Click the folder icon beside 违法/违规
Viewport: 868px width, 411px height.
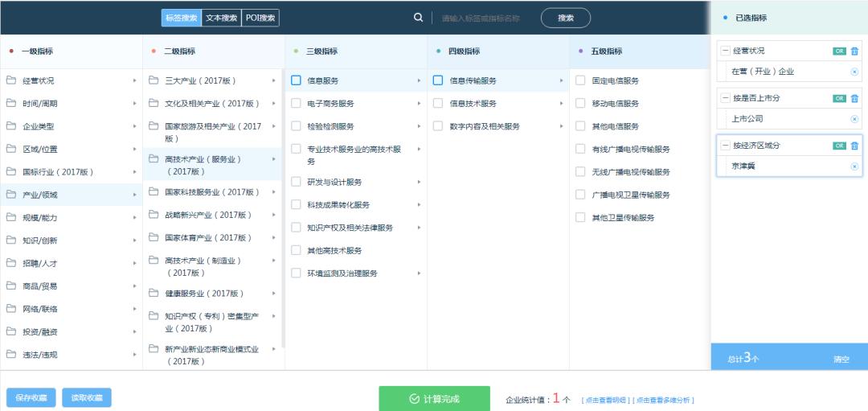11,354
